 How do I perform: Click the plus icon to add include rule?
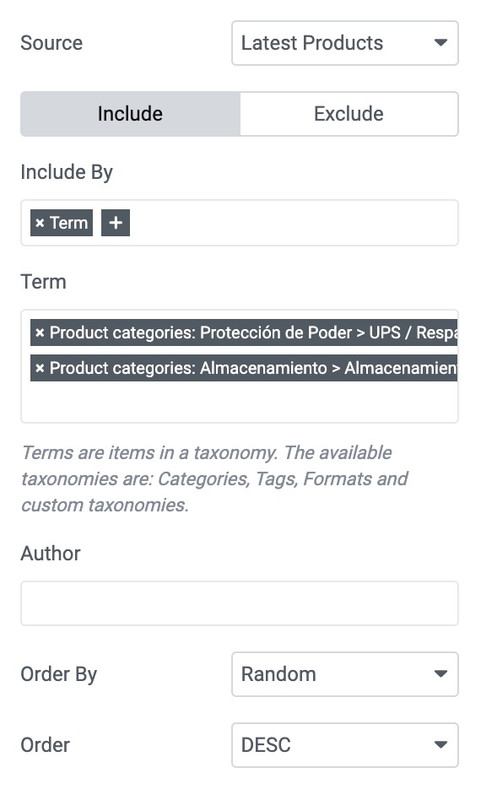pos(115,223)
